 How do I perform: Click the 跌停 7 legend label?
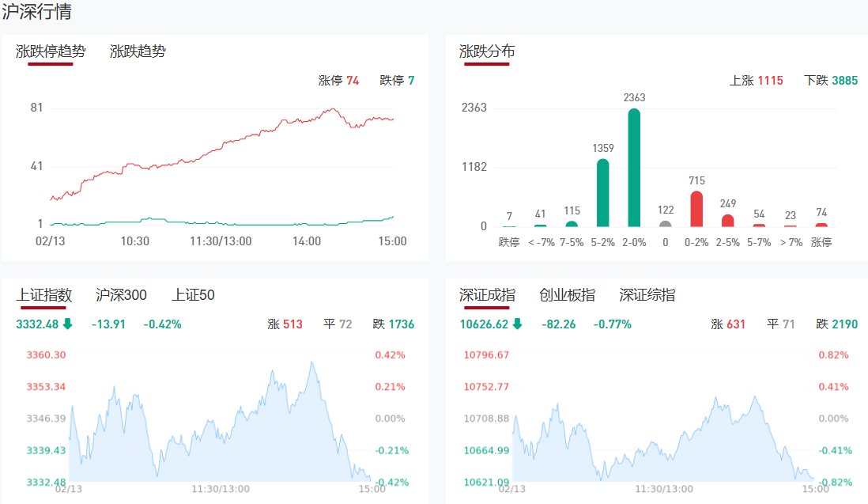397,81
